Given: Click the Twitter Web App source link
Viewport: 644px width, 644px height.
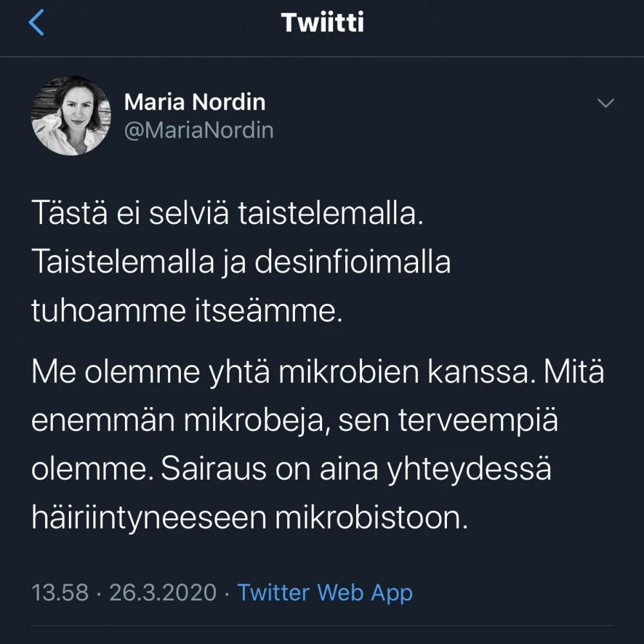Looking at the screenshot, I should [x=325, y=592].
